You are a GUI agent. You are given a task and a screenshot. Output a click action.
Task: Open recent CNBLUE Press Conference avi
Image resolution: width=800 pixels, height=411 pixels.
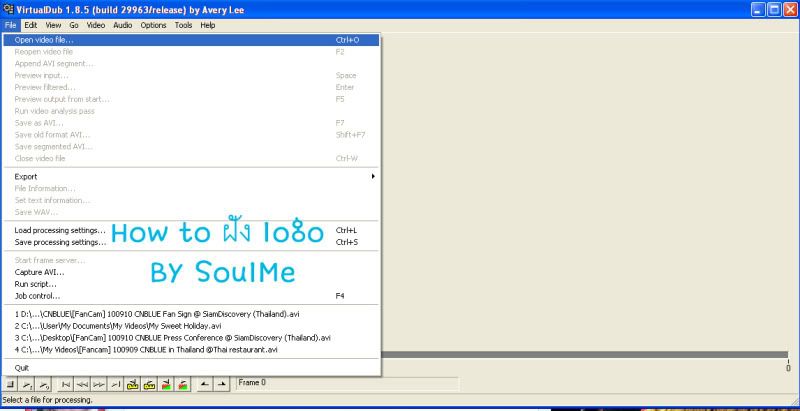[x=191, y=338]
